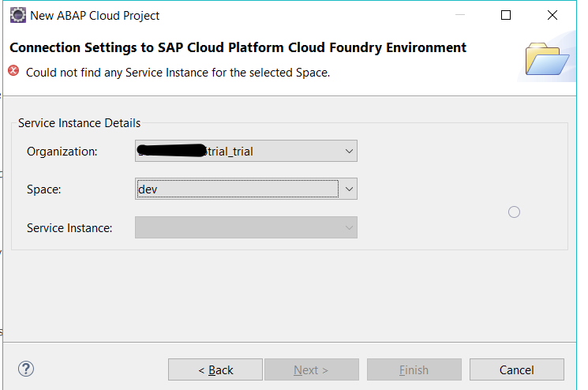Click the disabled Finish button
Image resolution: width=588 pixels, height=390 pixels.
414,369
